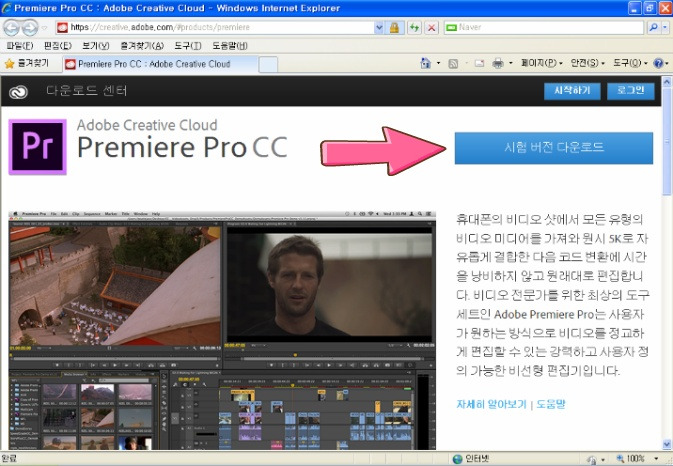Click the 시험 버전 다운로드 button

coord(554,148)
